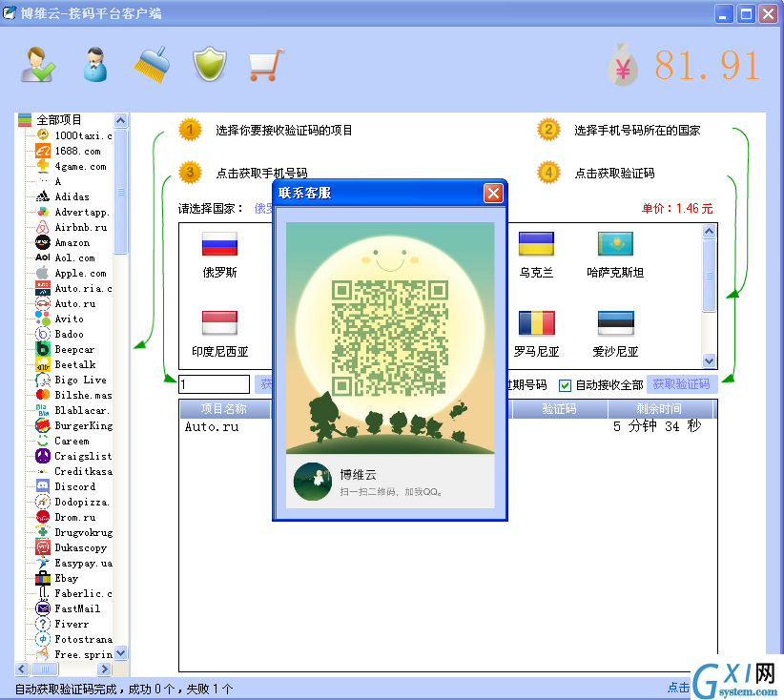The height and width of the screenshot is (700, 784).
Task: Click the 单价：1.46 元 price text
Action: pos(677,209)
